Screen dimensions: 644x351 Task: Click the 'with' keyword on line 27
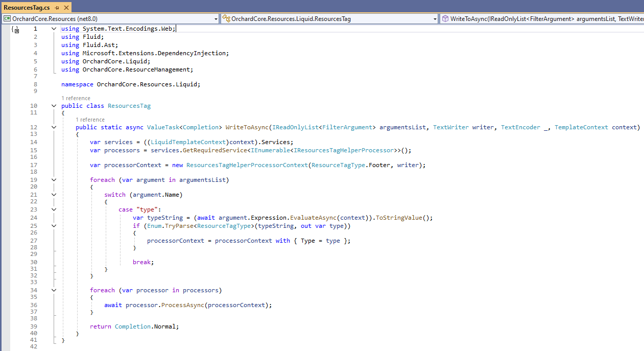pos(283,241)
